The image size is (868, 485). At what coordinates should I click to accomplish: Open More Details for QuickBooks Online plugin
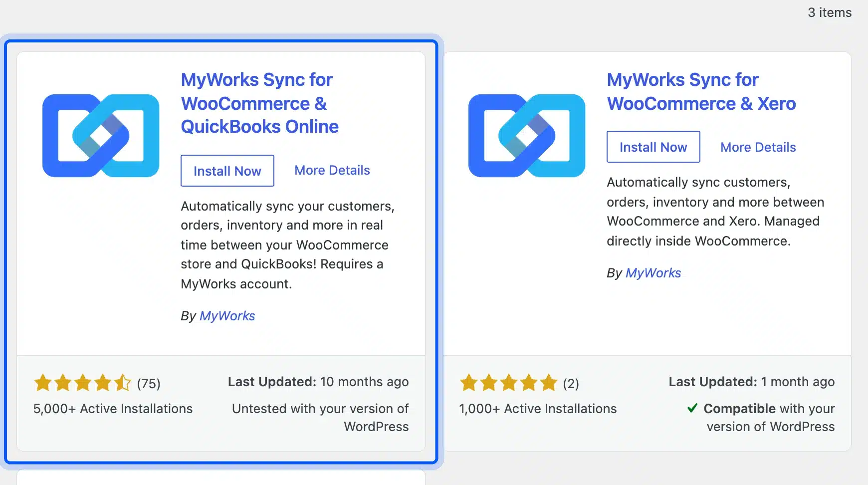(x=332, y=170)
